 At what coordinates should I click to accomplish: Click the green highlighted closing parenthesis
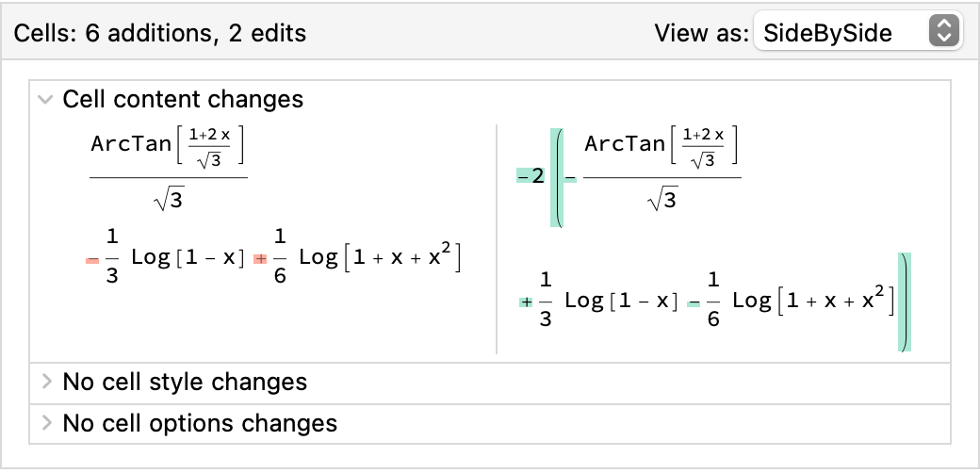click(904, 302)
